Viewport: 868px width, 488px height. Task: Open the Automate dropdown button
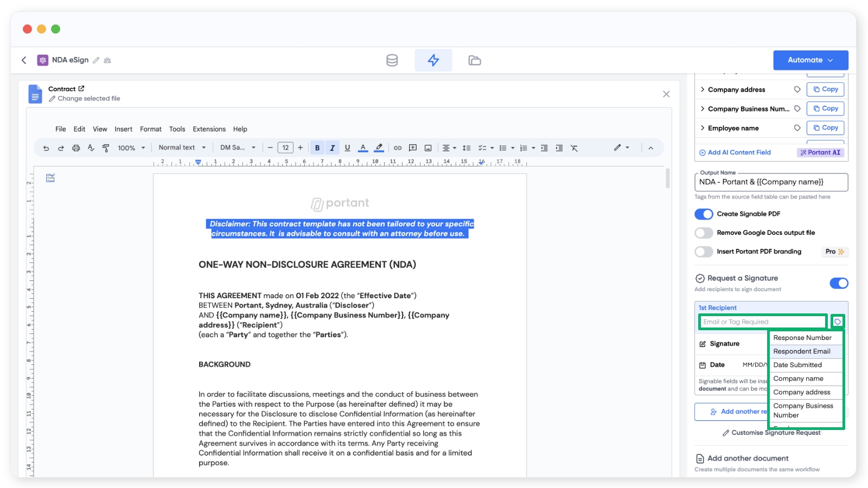810,60
